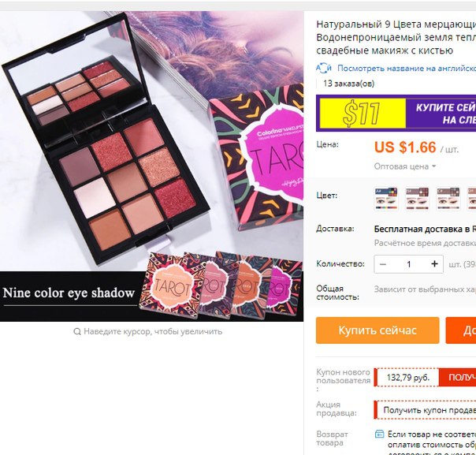Click the 13 заказа(ов) orders count
476x455 pixels.
point(348,84)
